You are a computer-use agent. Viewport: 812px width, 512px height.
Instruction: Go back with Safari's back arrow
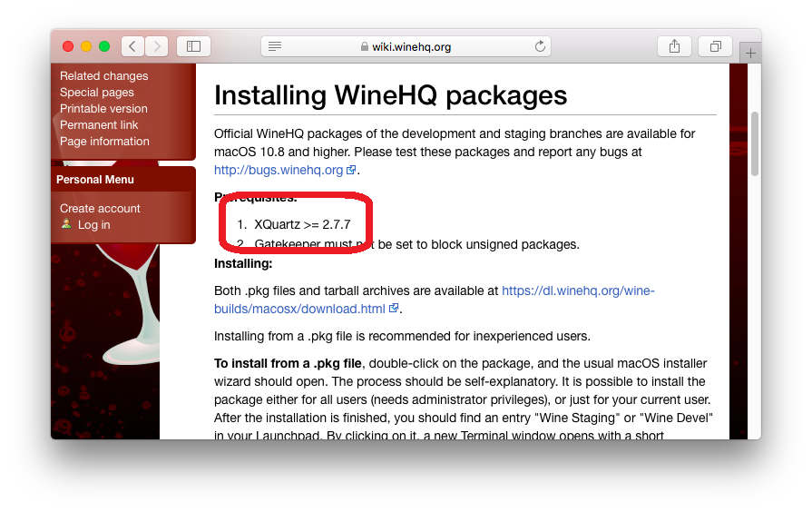pos(132,46)
